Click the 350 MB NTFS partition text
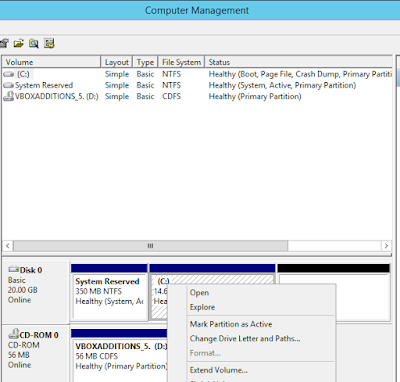 point(99,291)
